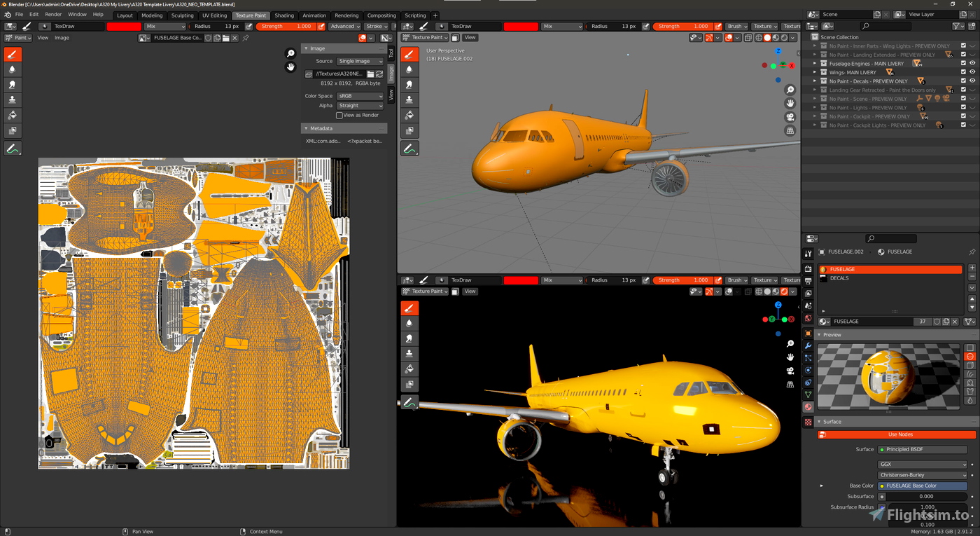The image size is (980, 536).
Task: Click the red brush color swatch
Action: (x=125, y=26)
